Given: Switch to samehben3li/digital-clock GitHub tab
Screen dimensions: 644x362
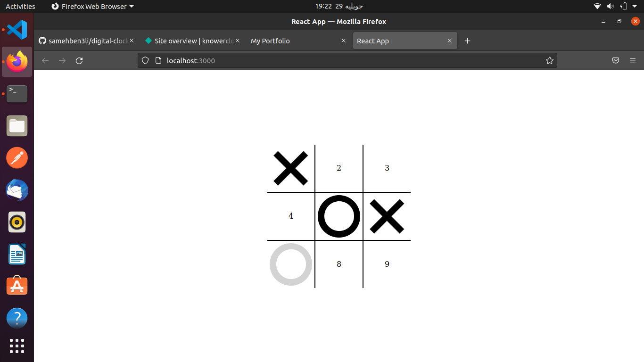Looking at the screenshot, I should click(83, 41).
